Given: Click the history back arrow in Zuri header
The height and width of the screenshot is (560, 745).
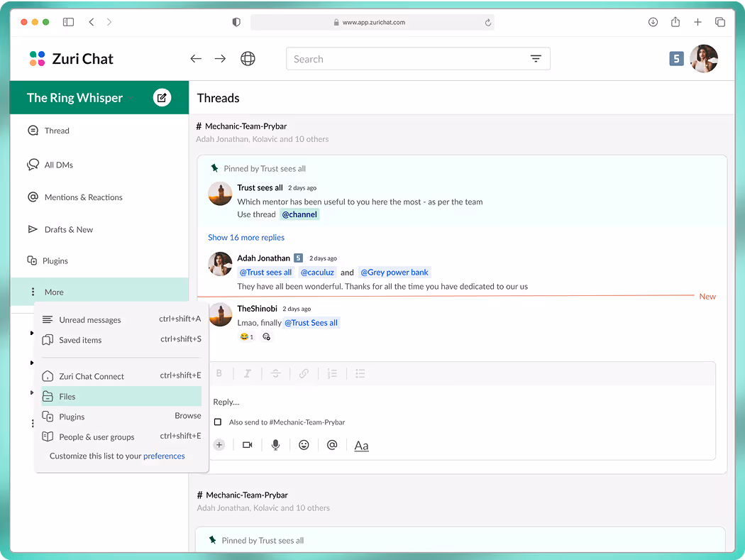Looking at the screenshot, I should click(x=196, y=59).
